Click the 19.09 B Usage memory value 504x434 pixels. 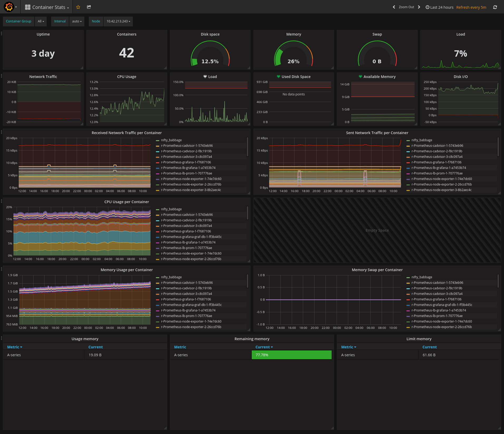coord(95,355)
